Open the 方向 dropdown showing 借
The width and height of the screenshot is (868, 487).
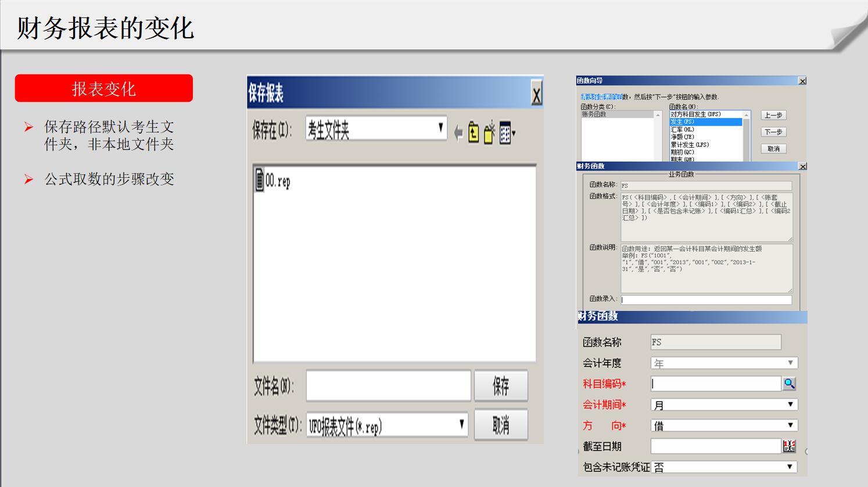[x=790, y=425]
